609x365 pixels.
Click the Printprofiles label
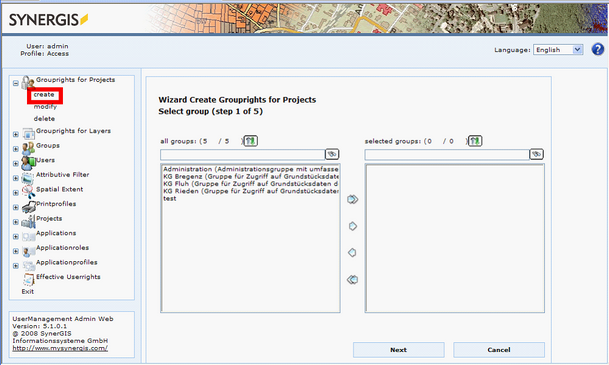pos(56,204)
